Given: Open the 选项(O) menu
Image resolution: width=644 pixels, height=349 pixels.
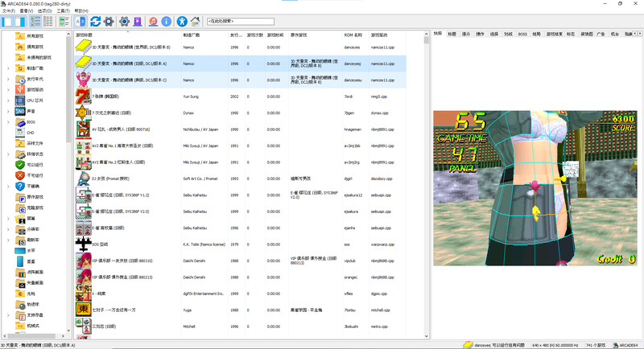Looking at the screenshot, I should click(x=44, y=10).
